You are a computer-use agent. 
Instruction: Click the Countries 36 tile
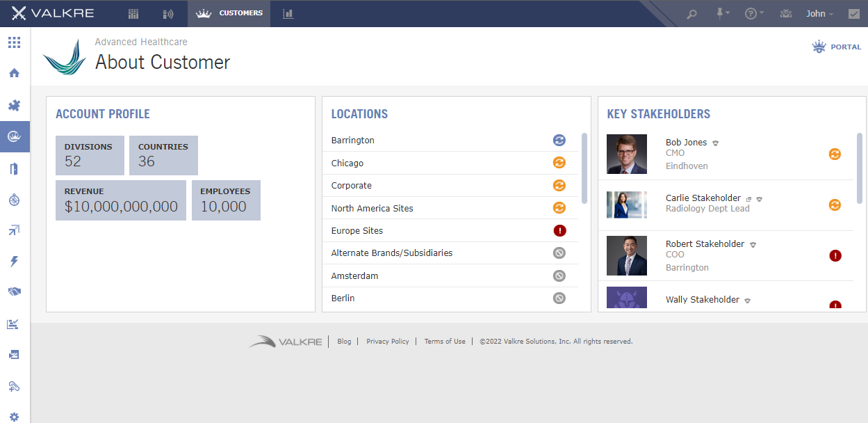point(163,155)
